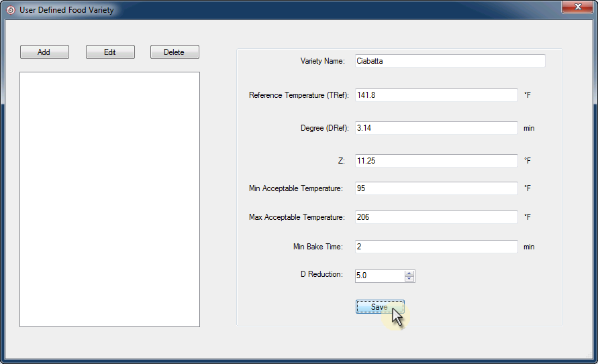
Task: Click into the Z value field
Action: 436,161
